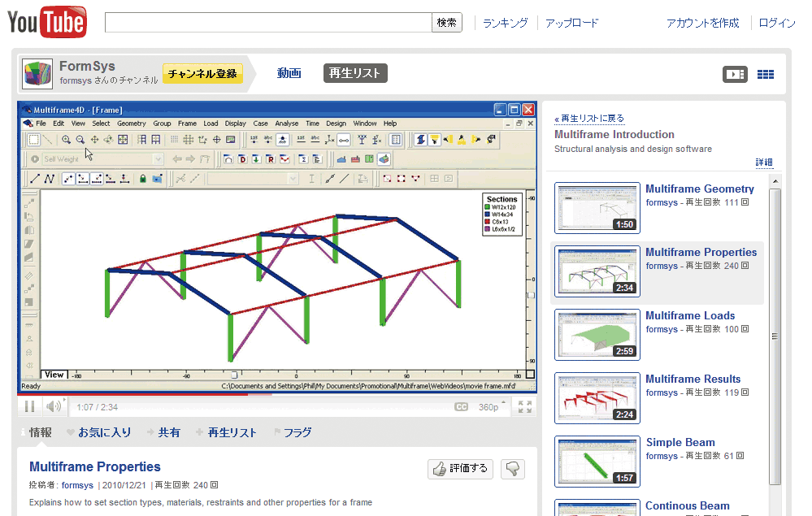Click thumbs up 評価する button
The image size is (812, 516).
coord(460,469)
